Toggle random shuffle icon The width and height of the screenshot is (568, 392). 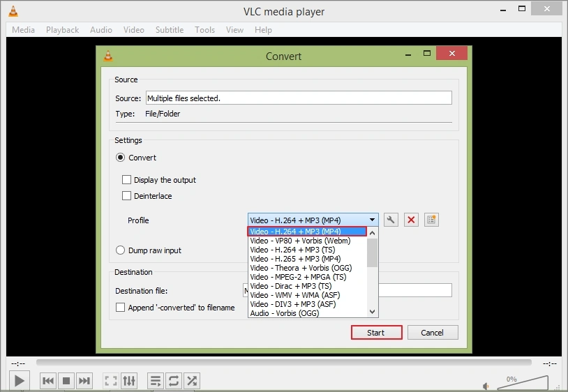pyautogui.click(x=192, y=381)
